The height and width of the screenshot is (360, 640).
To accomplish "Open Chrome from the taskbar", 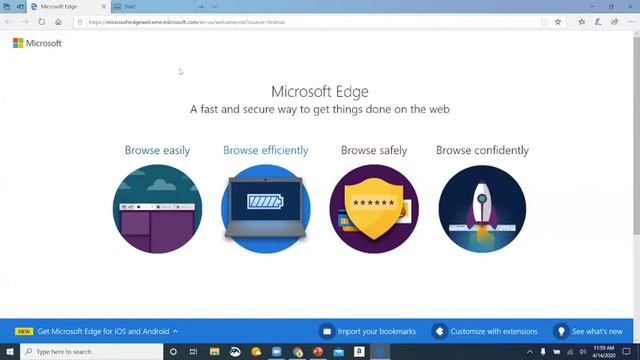I will 298,351.
